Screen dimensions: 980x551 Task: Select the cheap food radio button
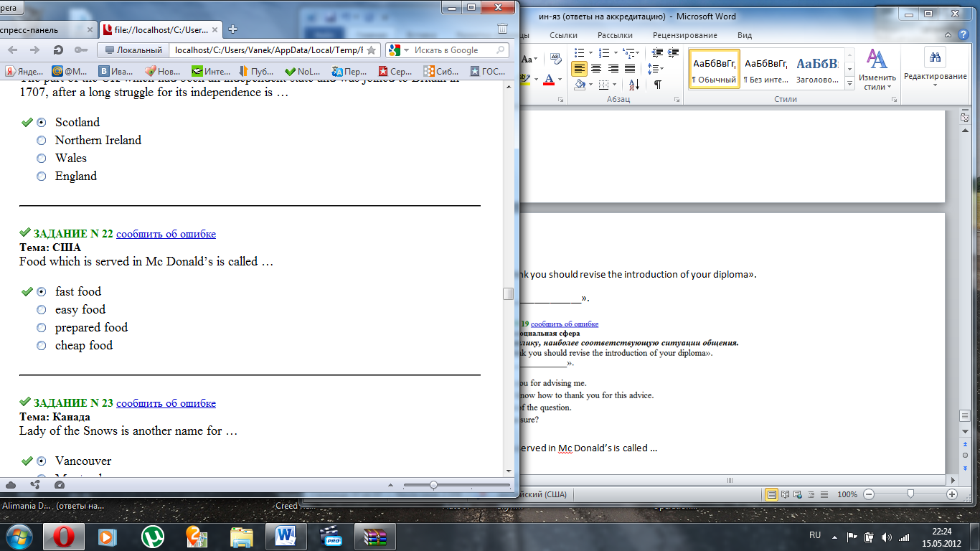(x=42, y=346)
